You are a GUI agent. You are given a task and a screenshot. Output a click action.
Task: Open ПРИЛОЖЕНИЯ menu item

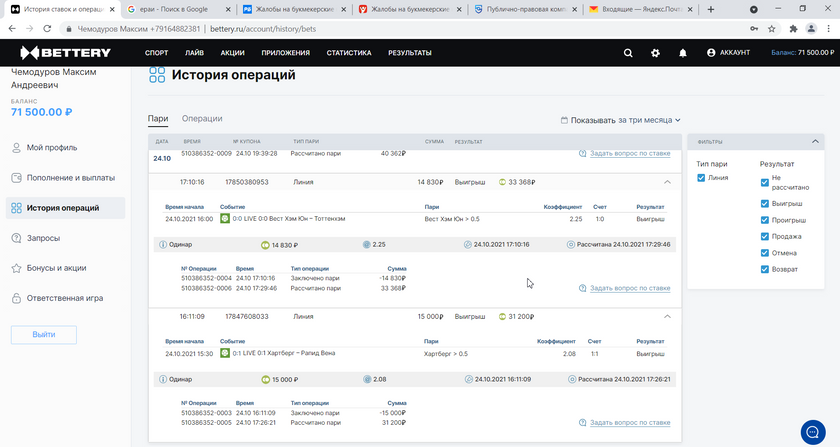tap(286, 53)
